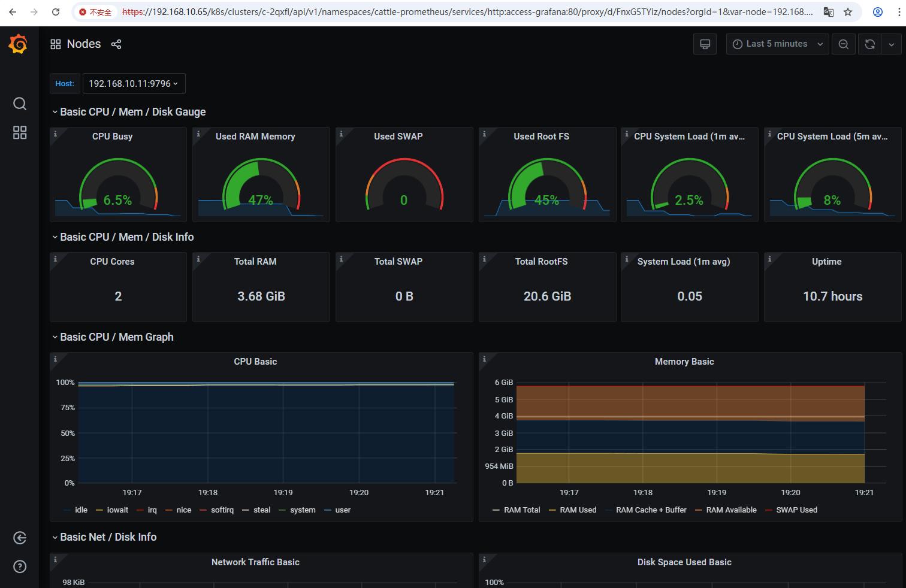Screen dimensions: 906x588
Task: Show info icon on Uptime panel
Action: click(769, 259)
